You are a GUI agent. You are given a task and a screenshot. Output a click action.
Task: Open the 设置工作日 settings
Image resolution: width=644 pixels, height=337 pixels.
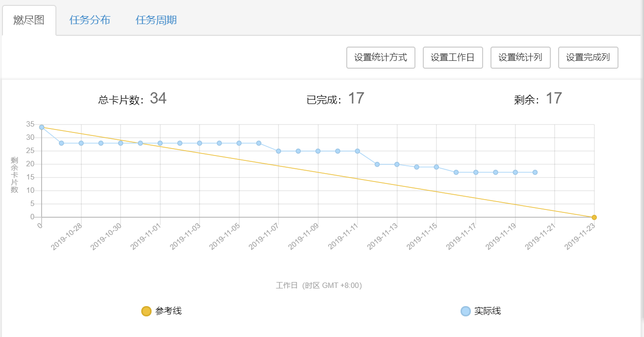coord(453,57)
